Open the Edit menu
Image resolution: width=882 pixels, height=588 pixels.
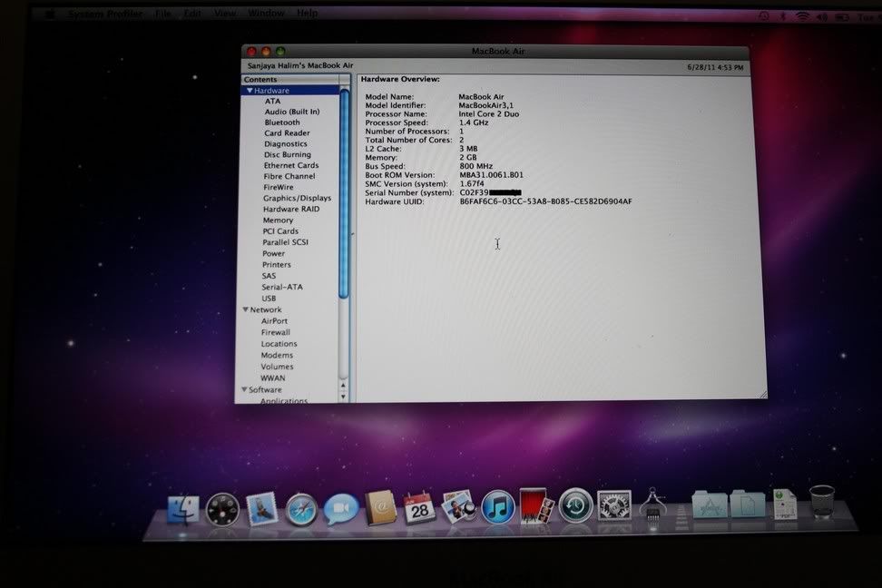point(192,13)
